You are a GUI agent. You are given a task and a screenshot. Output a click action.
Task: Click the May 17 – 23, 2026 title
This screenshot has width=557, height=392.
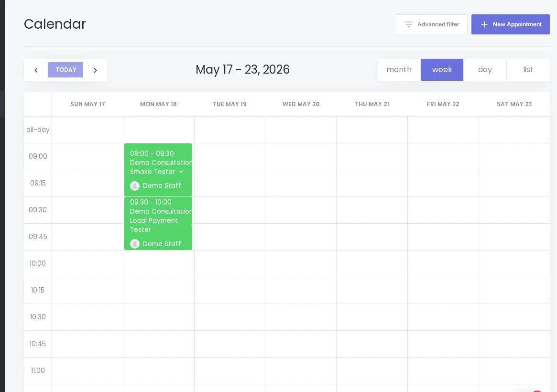242,69
